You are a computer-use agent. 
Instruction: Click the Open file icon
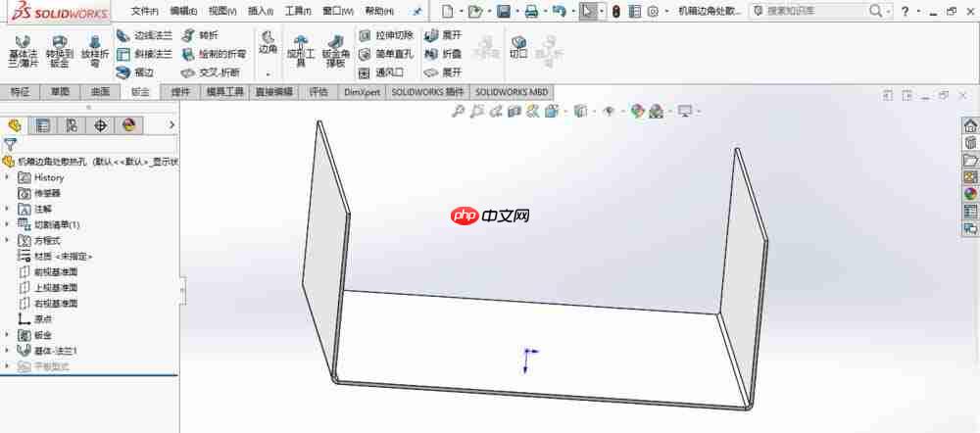point(475,11)
